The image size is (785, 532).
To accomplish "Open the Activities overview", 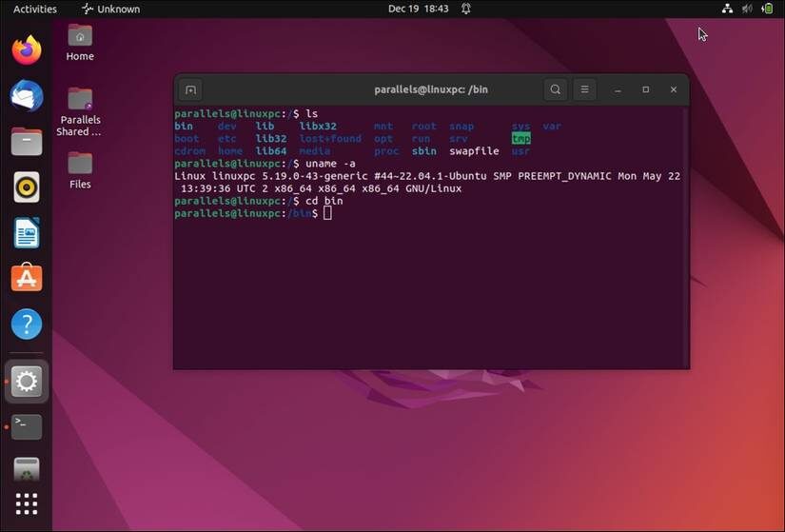I will (35, 9).
